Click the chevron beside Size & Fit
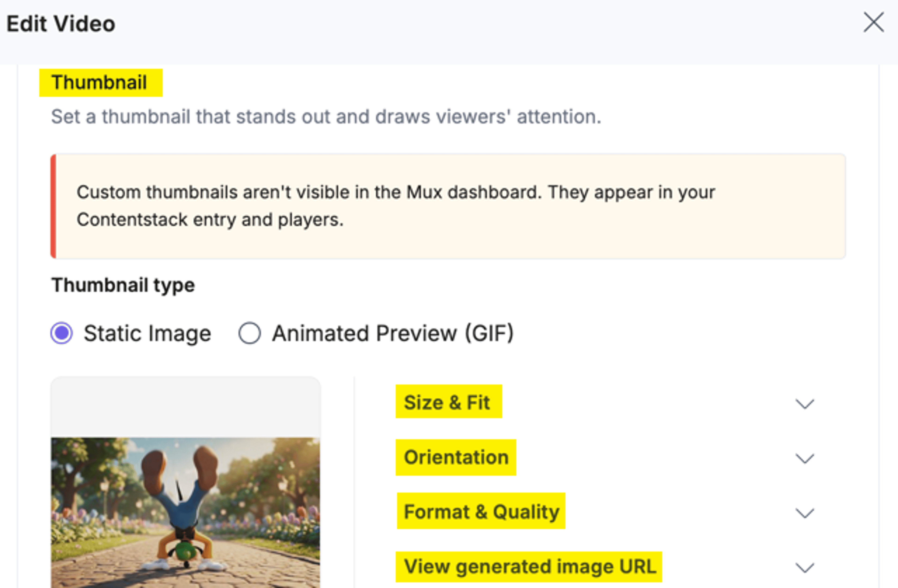The width and height of the screenshot is (898, 588). (x=804, y=404)
